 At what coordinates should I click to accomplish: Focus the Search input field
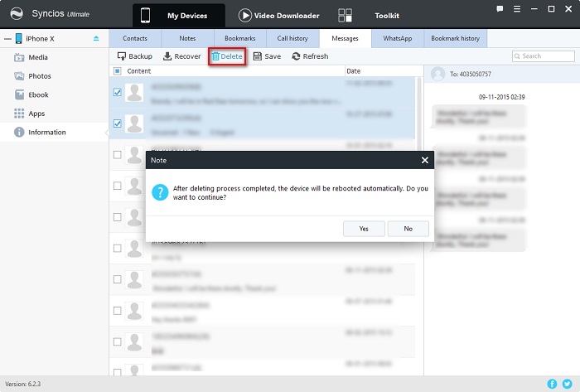point(544,56)
